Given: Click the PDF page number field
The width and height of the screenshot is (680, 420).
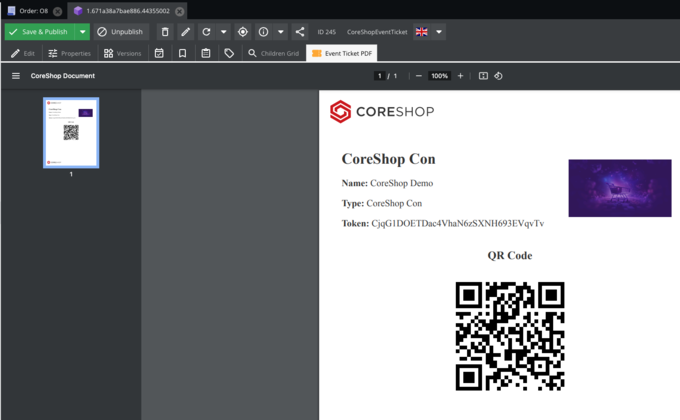Looking at the screenshot, I should pyautogui.click(x=379, y=76).
